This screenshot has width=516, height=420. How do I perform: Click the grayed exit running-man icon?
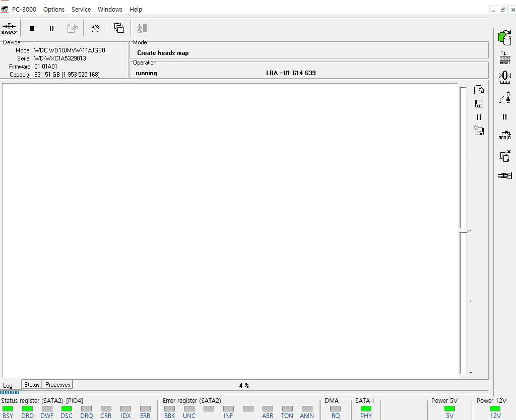142,28
